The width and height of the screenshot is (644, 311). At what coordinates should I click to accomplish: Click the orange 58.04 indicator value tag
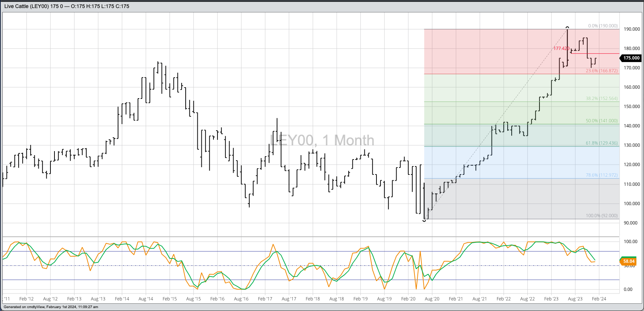click(x=629, y=261)
